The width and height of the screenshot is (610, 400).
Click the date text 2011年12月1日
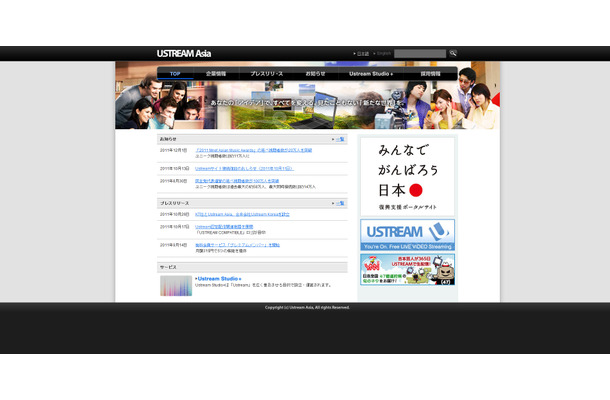(x=174, y=150)
